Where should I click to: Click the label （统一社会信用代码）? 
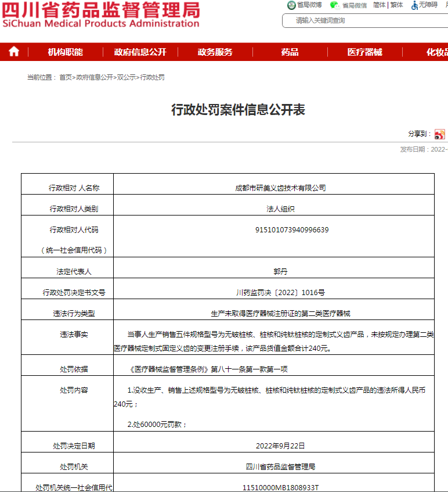74,250
